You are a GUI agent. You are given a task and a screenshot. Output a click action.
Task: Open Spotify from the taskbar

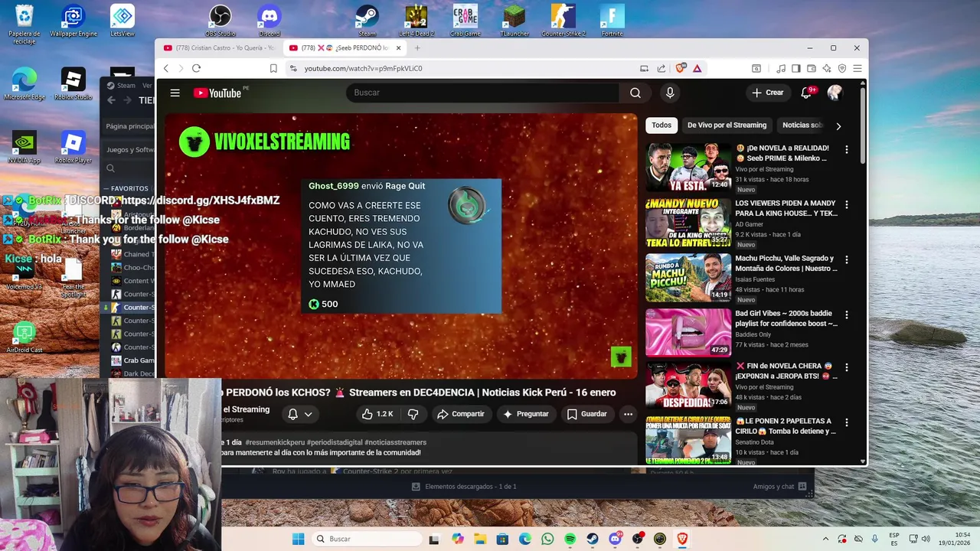pyautogui.click(x=570, y=539)
